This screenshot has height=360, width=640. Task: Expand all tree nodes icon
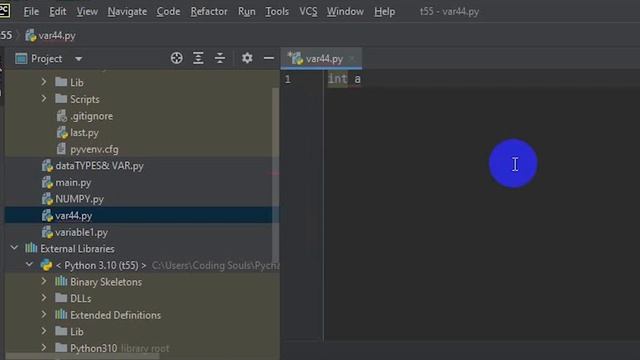coord(198,58)
